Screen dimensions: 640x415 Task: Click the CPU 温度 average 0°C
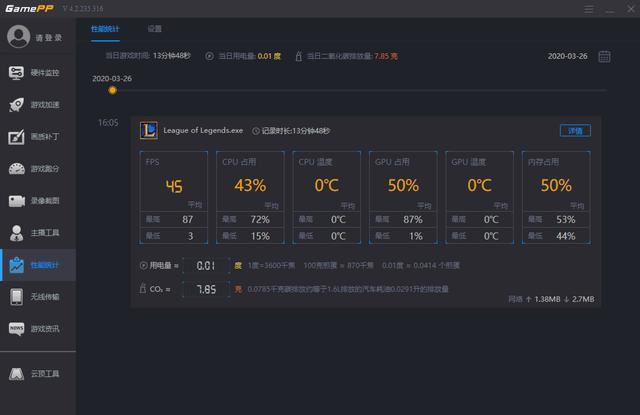(327, 186)
